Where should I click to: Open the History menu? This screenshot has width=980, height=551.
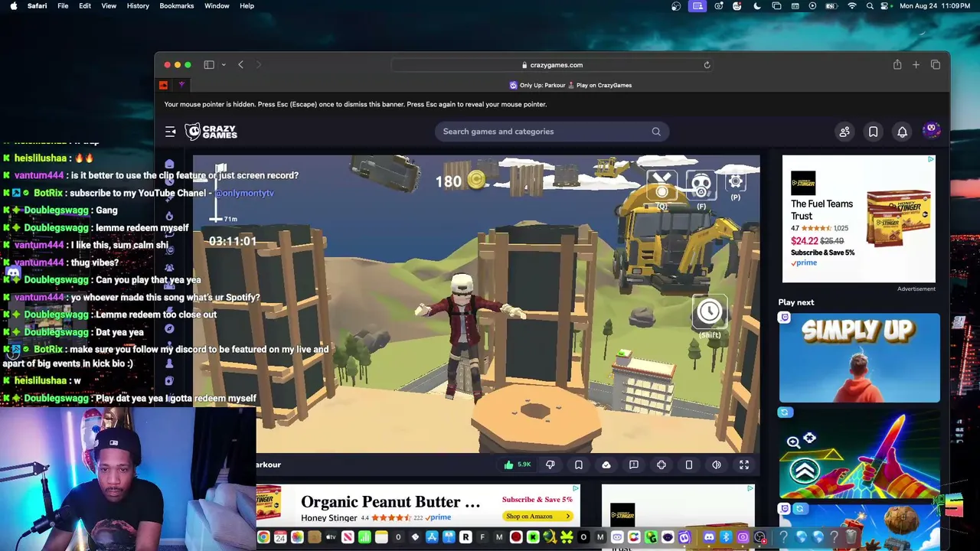click(x=138, y=6)
